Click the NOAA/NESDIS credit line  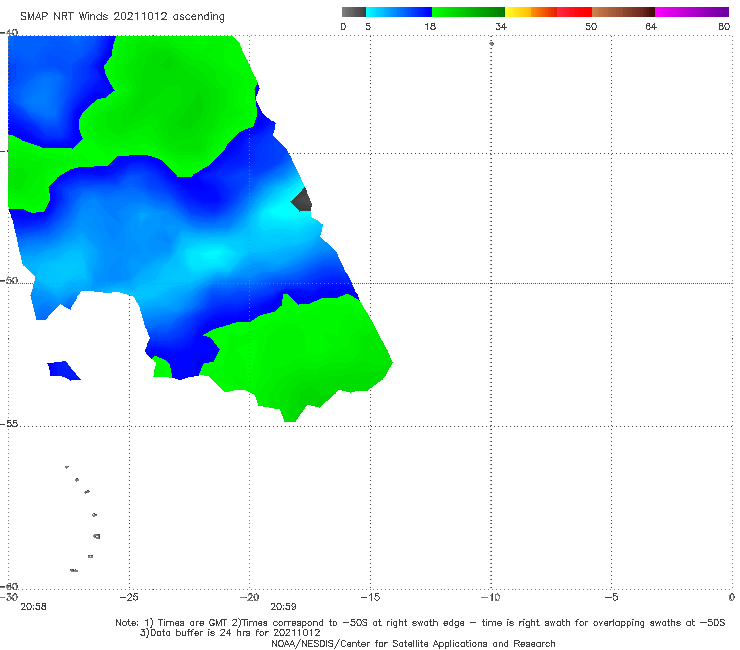tap(413, 644)
